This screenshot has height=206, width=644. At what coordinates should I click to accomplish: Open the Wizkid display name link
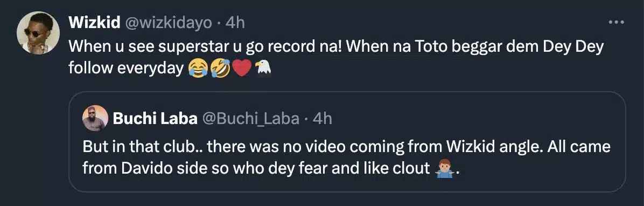click(94, 23)
